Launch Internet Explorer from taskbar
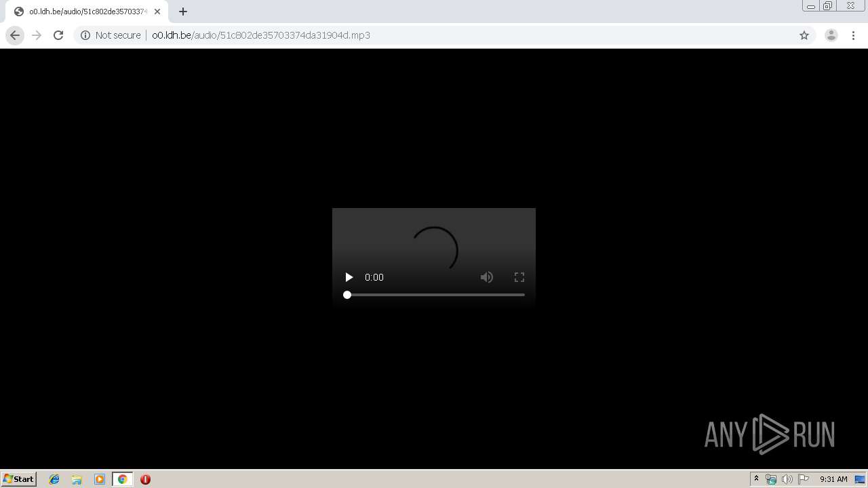868x488 pixels. 54,479
